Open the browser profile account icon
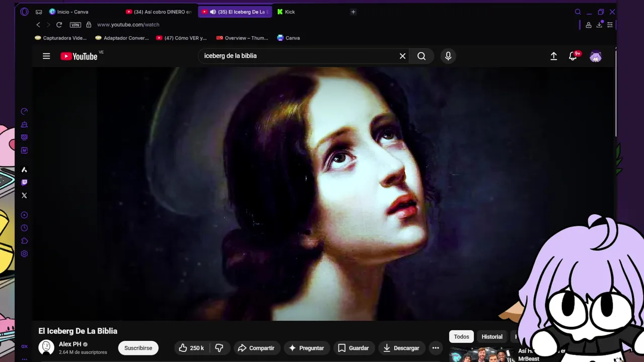The image size is (644, 362). click(589, 25)
